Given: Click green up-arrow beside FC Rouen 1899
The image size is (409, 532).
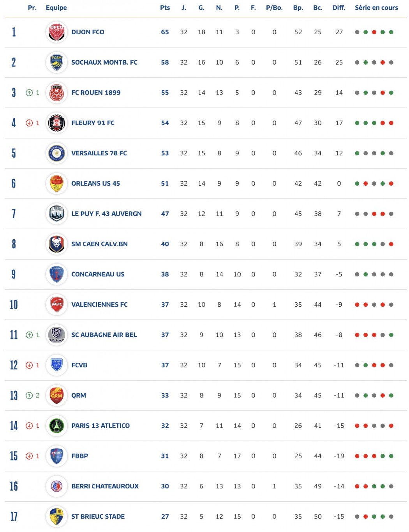Looking at the screenshot, I should (29, 93).
